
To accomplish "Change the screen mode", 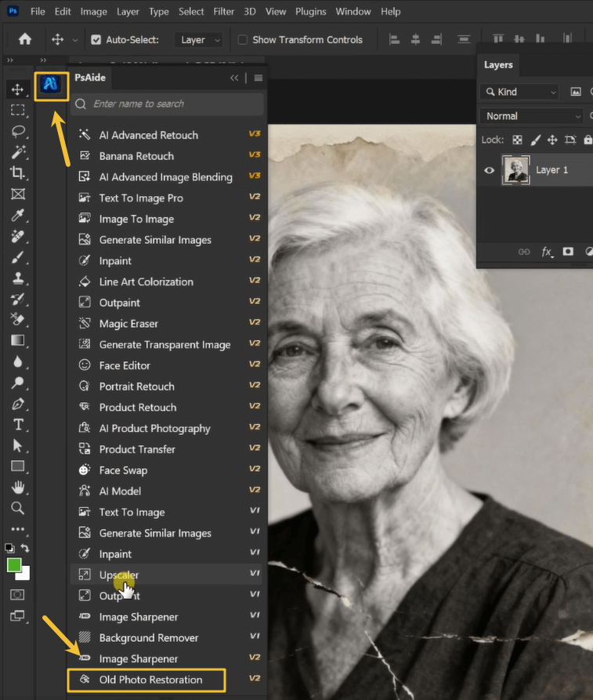I will click(17, 616).
